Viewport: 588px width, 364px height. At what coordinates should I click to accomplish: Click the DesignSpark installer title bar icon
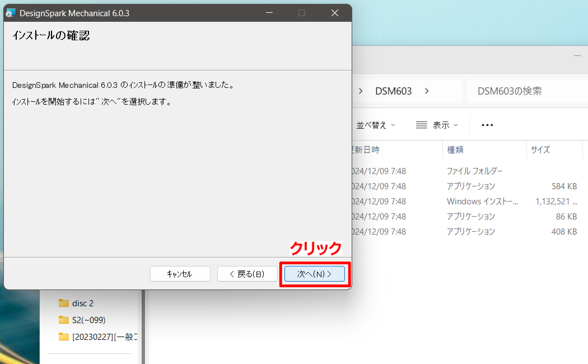[10, 13]
